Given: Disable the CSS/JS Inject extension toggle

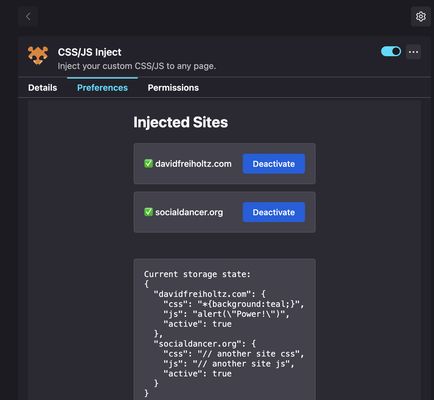Looking at the screenshot, I should click(391, 51).
